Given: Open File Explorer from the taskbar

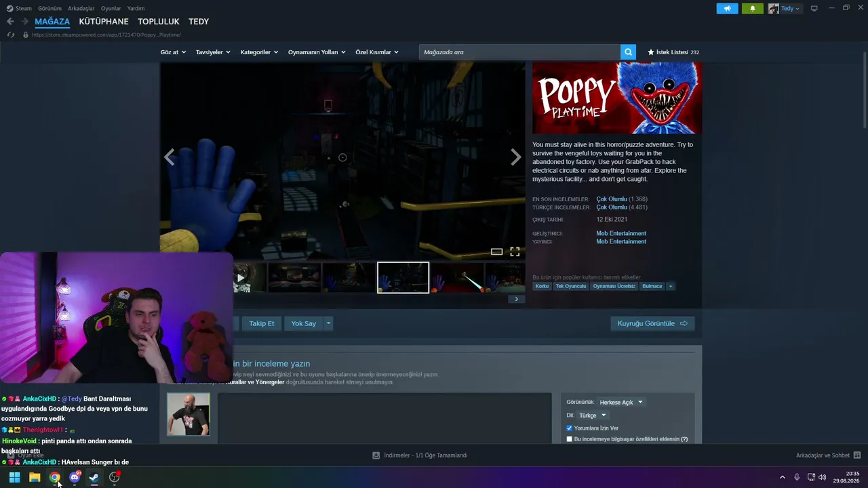Looking at the screenshot, I should [35, 477].
